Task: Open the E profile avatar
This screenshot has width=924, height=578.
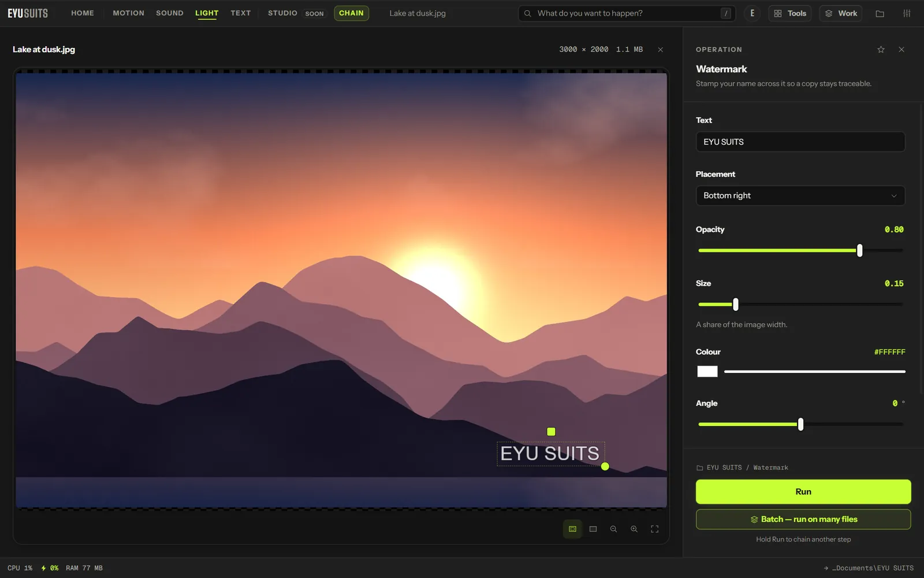Action: 752,13
